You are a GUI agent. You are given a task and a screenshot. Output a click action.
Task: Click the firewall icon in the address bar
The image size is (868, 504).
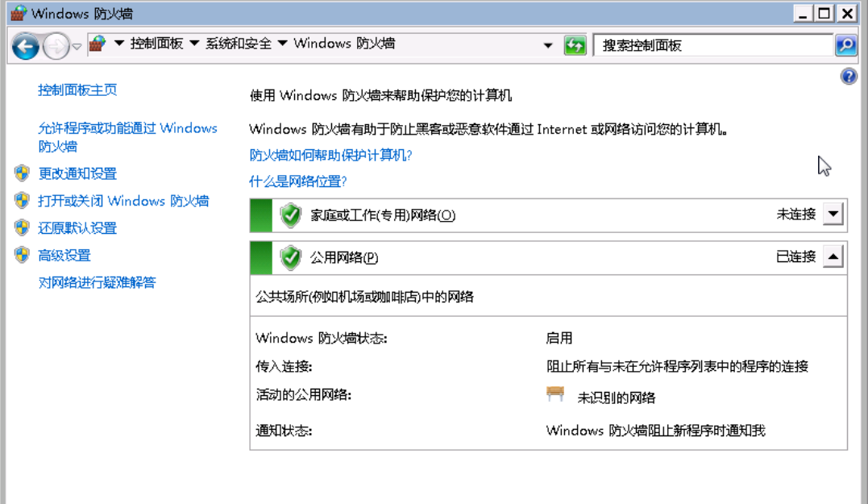coord(98,44)
